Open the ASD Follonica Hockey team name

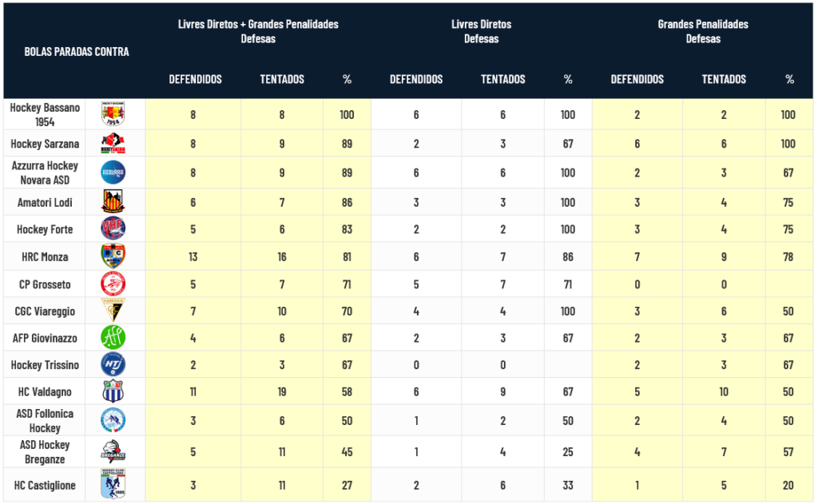[x=45, y=420]
